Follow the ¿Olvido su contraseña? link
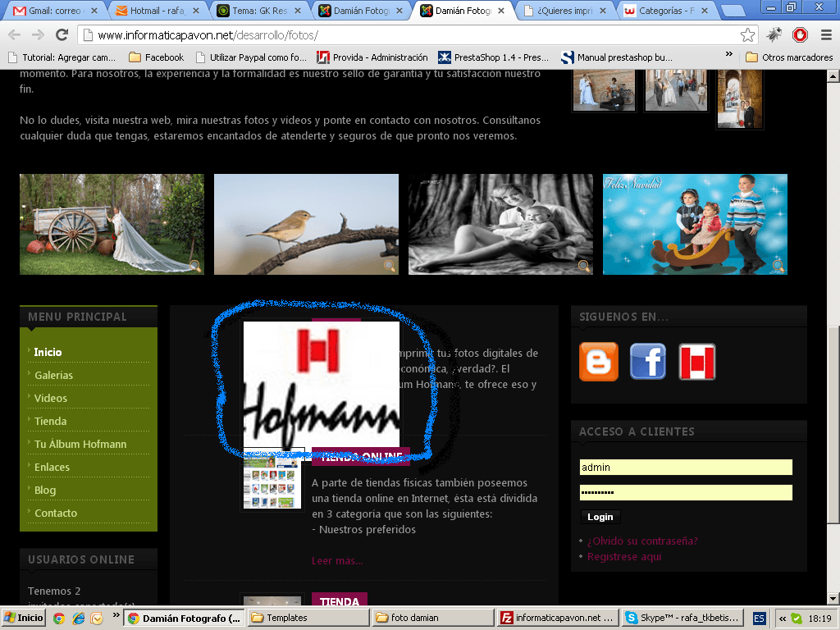Image resolution: width=840 pixels, height=630 pixels. click(642, 541)
